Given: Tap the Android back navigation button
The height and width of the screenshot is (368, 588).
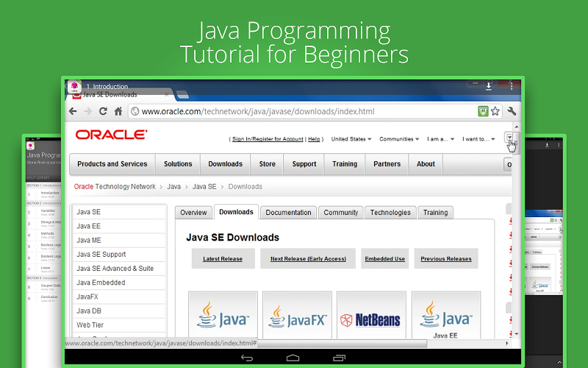Looking at the screenshot, I should [x=247, y=358].
